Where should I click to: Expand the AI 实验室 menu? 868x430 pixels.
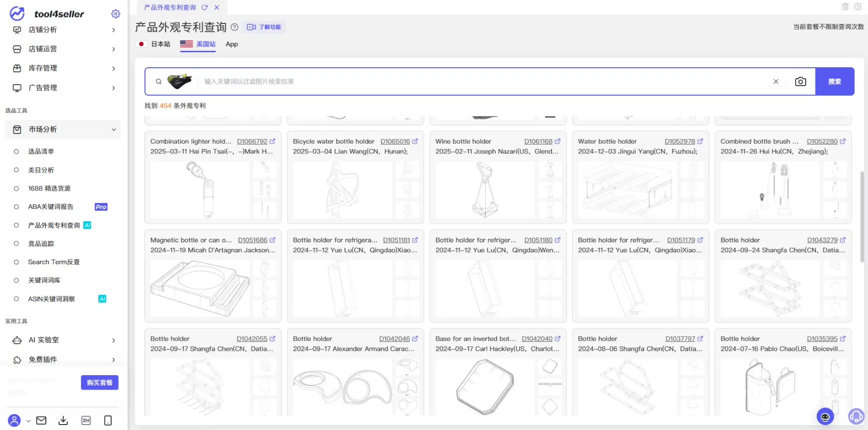point(64,340)
